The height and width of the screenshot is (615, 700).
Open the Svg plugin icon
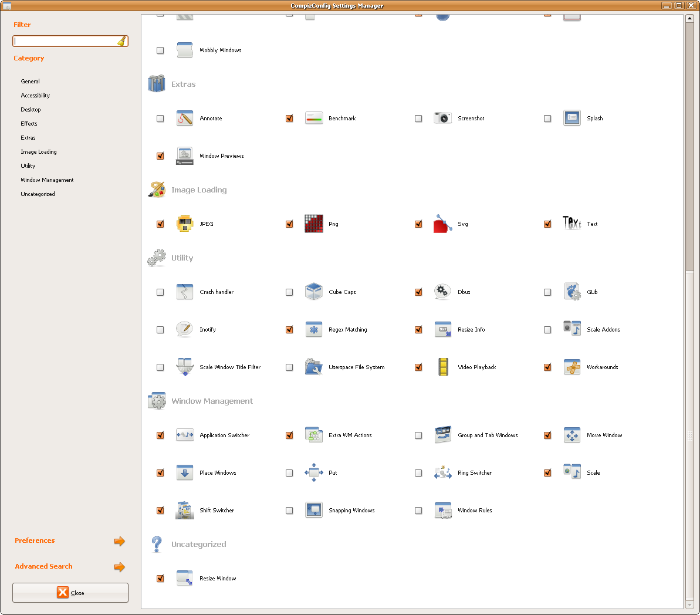pyautogui.click(x=443, y=224)
